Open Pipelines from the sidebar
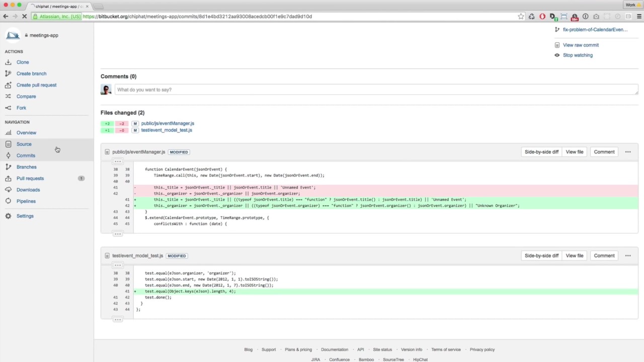The height and width of the screenshot is (362, 644). pos(26,201)
